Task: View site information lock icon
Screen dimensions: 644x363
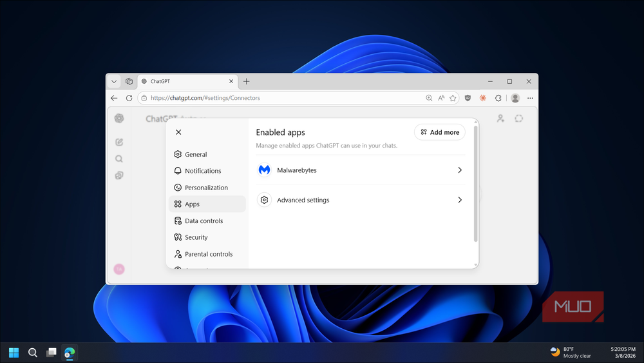Action: (144, 98)
